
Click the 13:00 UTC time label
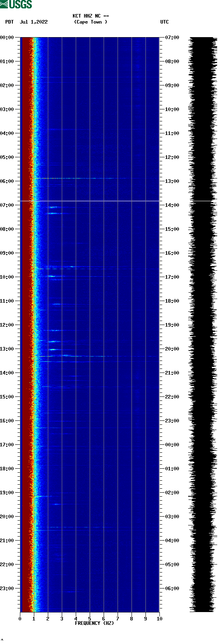[172, 181]
